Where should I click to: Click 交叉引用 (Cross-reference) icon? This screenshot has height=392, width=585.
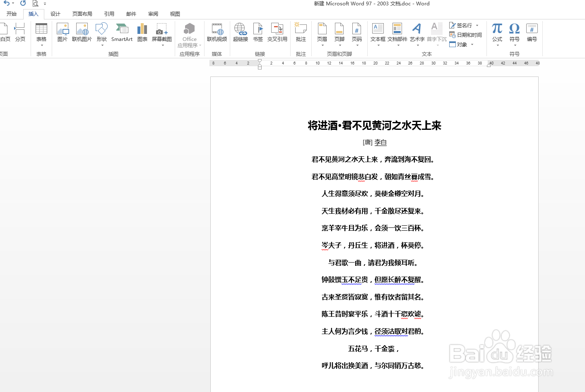click(277, 32)
